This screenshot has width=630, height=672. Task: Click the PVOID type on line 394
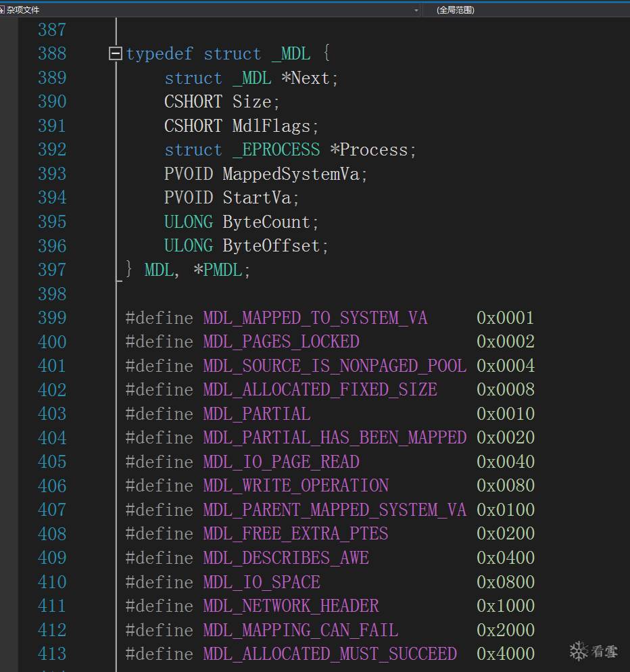pyautogui.click(x=189, y=197)
